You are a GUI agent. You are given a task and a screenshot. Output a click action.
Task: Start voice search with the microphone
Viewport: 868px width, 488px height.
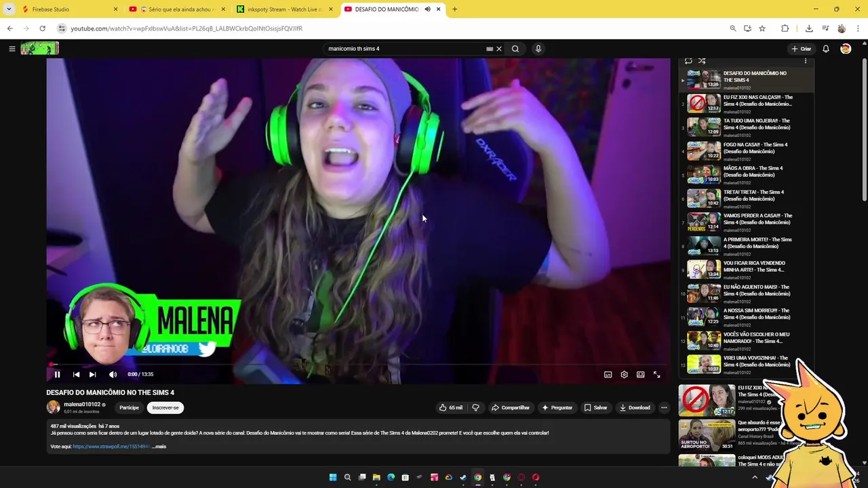pyautogui.click(x=538, y=49)
